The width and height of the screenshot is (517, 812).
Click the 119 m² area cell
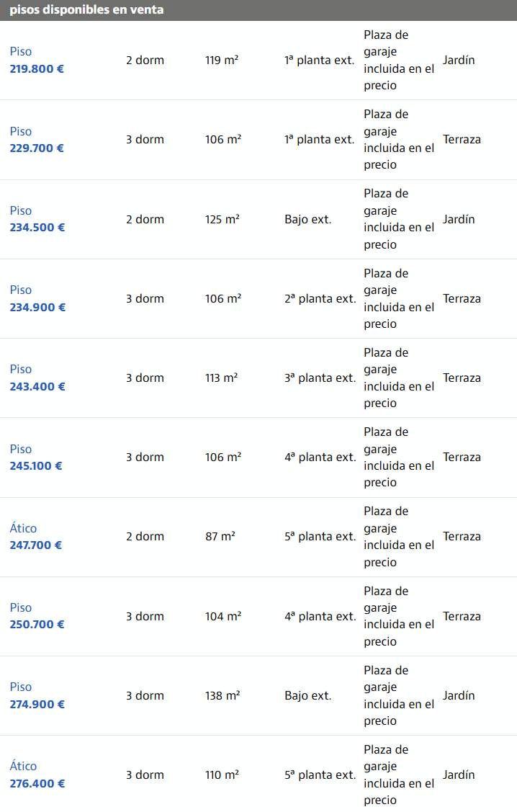click(x=222, y=61)
